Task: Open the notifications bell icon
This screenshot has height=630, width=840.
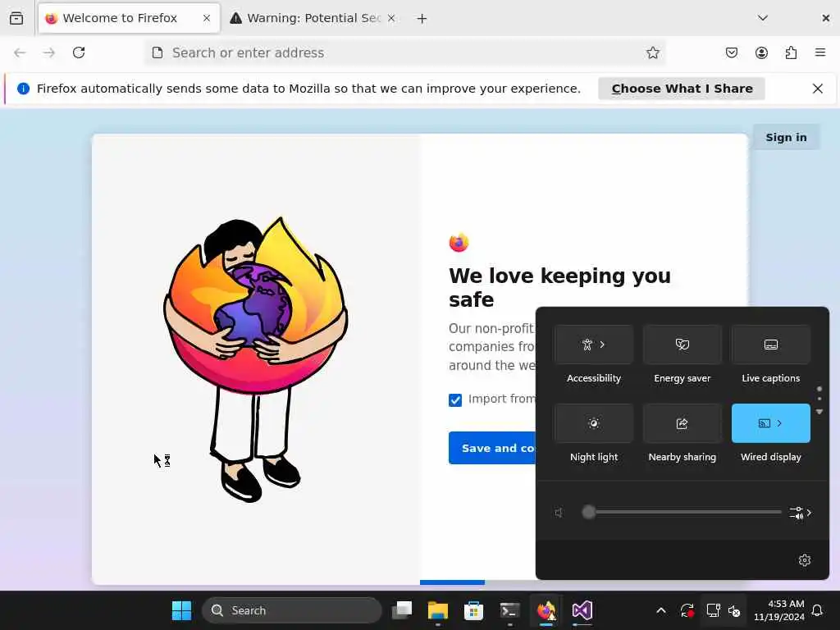Action: pos(818,610)
